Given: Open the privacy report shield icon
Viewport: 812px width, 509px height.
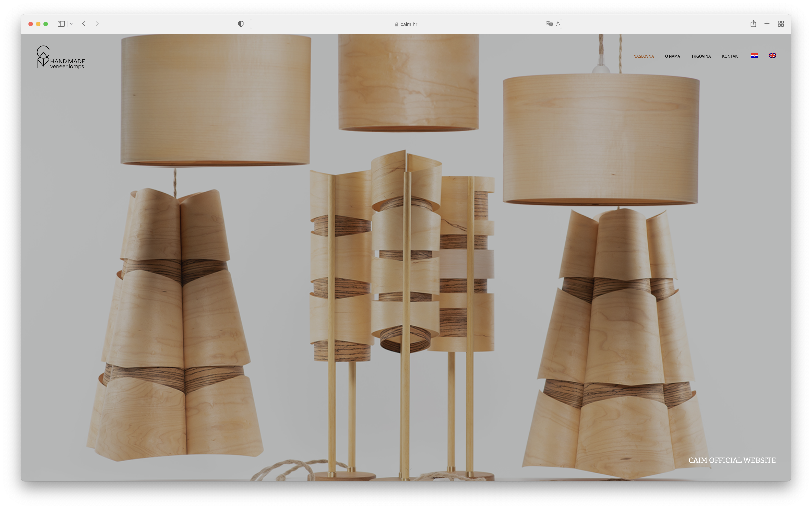Looking at the screenshot, I should pos(241,24).
